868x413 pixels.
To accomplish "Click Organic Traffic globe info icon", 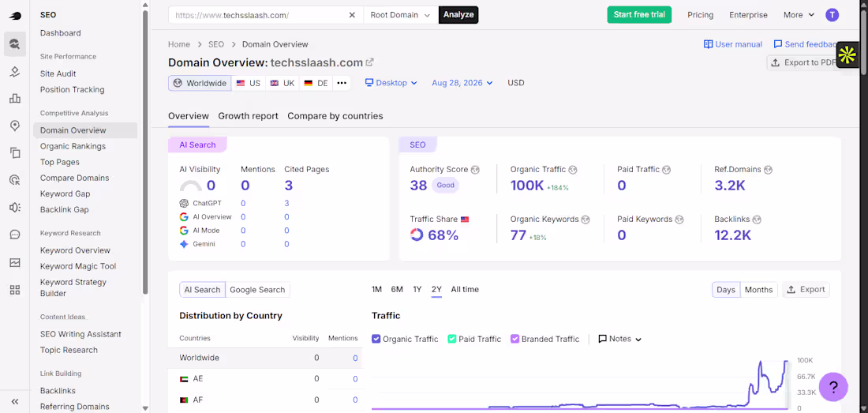I will click(573, 170).
